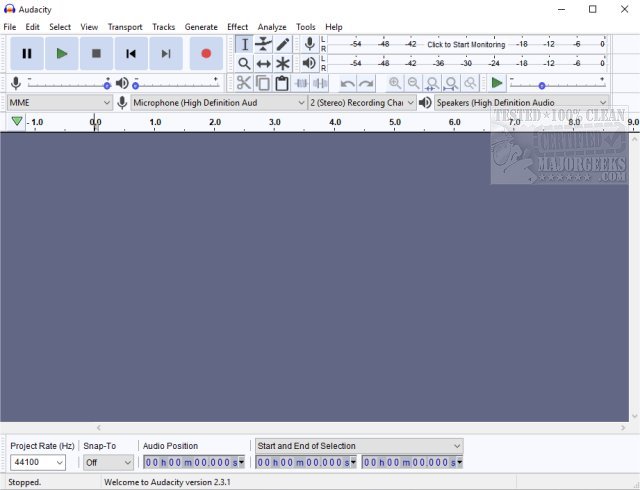Select the Draw (pencil) tool
Viewport: 640px width, 490px height.
(x=282, y=44)
